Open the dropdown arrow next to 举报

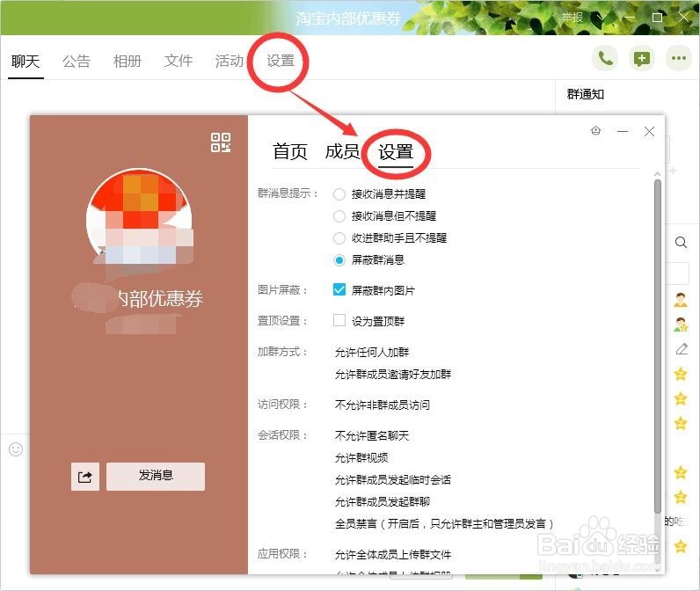pos(602,18)
